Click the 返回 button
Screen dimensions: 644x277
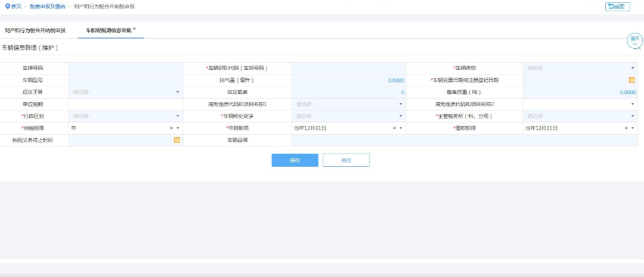[x=617, y=7]
